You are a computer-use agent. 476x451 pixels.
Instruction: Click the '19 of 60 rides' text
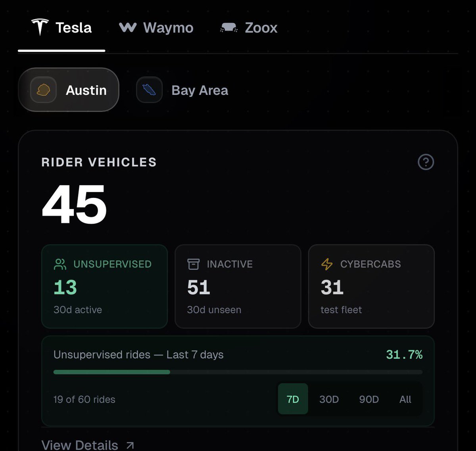pos(84,399)
